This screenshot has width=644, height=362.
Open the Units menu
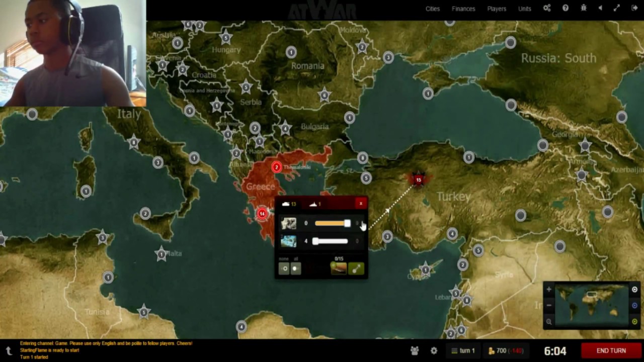coord(525,9)
